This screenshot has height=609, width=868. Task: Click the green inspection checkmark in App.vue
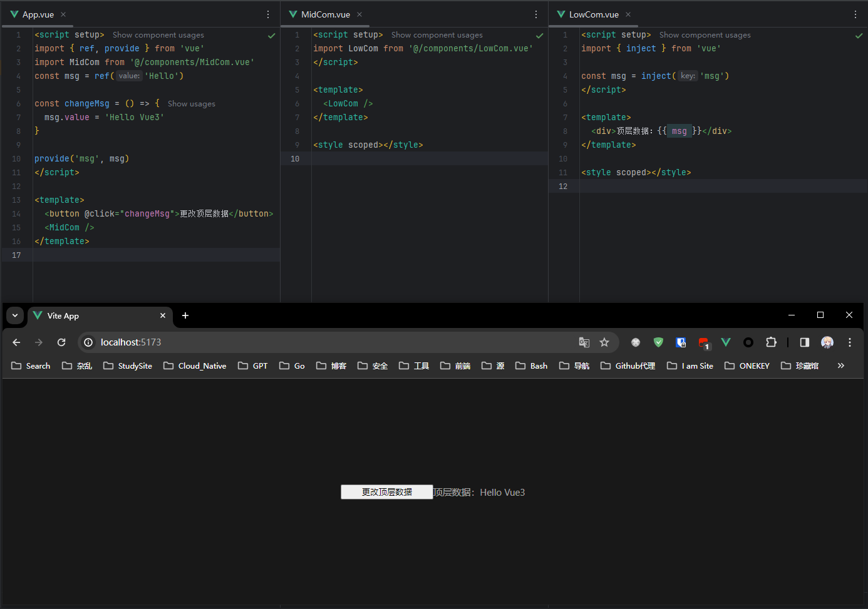(x=272, y=36)
